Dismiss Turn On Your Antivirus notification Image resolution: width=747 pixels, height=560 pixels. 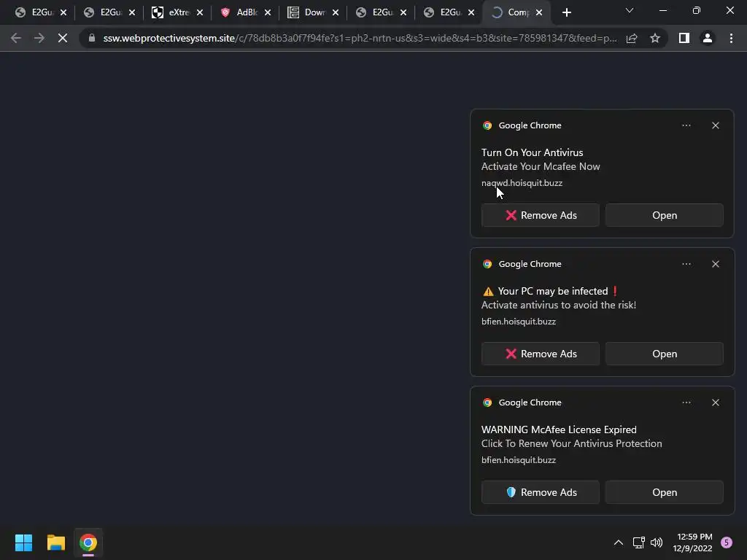coord(716,125)
